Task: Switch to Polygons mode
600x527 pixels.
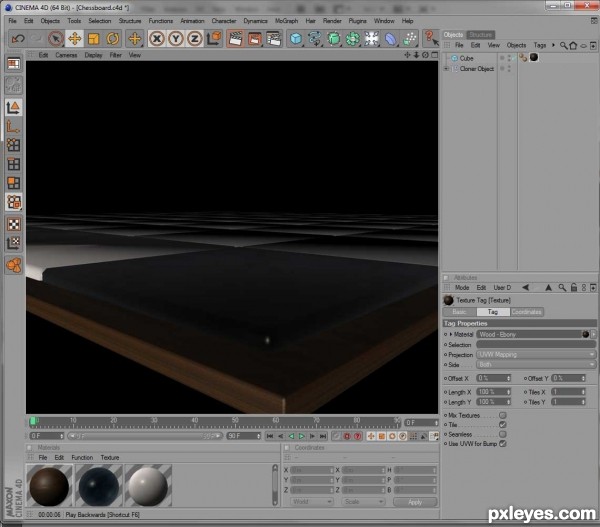Action: 14,183
